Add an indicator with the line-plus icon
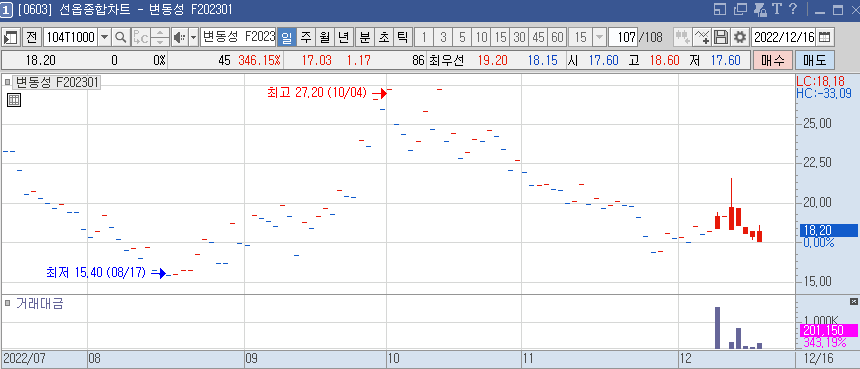 pyautogui.click(x=701, y=37)
